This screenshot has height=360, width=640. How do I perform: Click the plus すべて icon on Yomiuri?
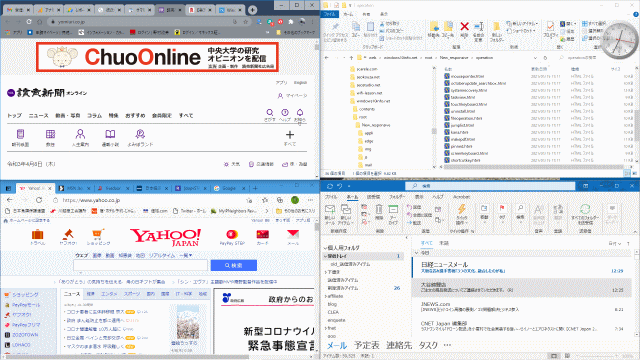pyautogui.click(x=290, y=134)
